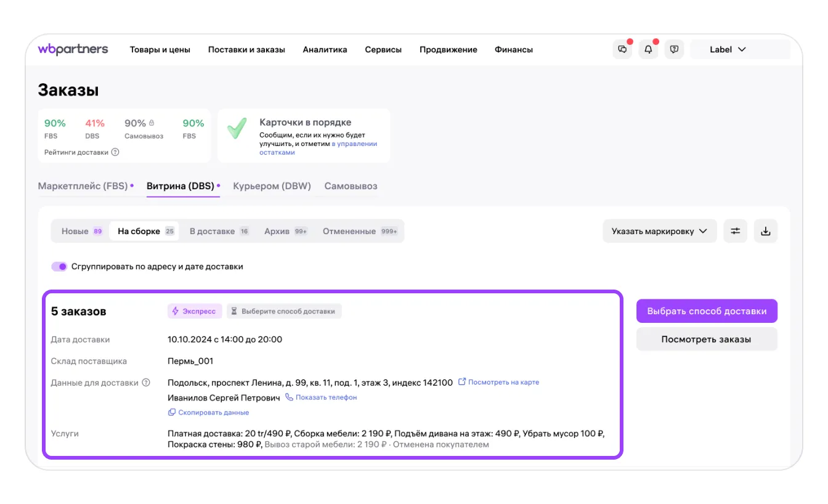Click Посмотреть заказы button

pyautogui.click(x=707, y=339)
